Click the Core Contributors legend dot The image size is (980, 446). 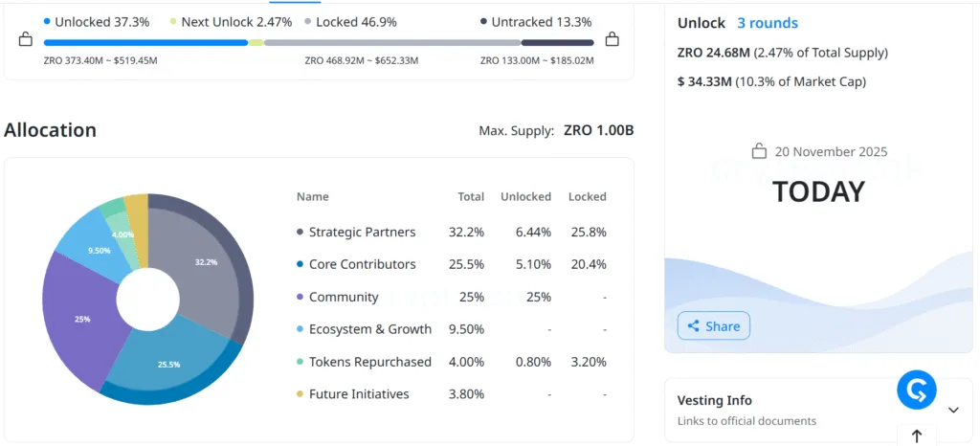click(301, 264)
